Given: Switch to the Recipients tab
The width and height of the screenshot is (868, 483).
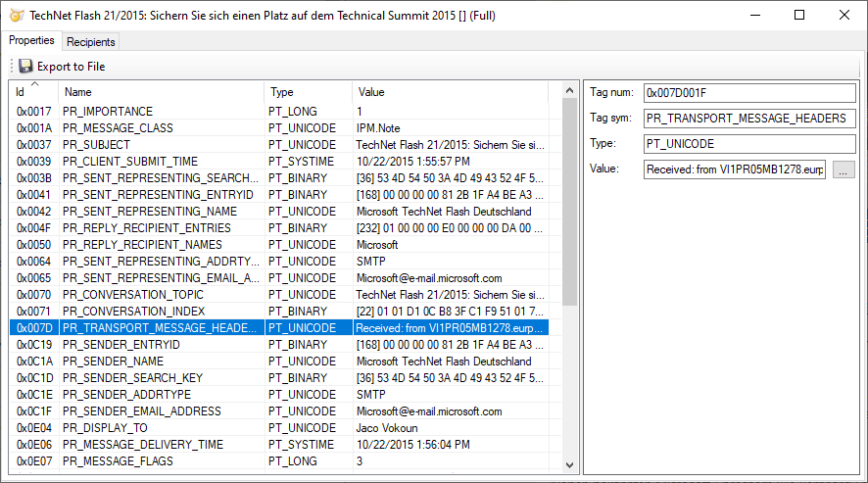Looking at the screenshot, I should (91, 42).
